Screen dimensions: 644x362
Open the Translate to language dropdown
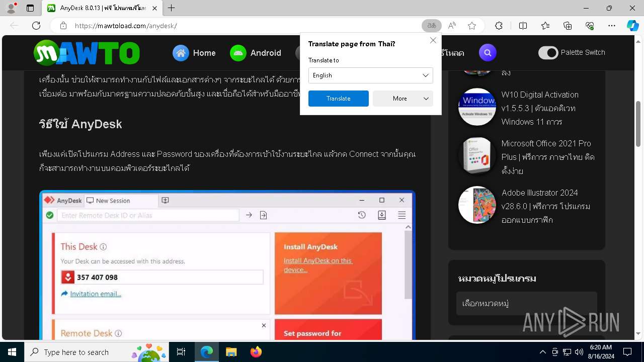coord(370,75)
